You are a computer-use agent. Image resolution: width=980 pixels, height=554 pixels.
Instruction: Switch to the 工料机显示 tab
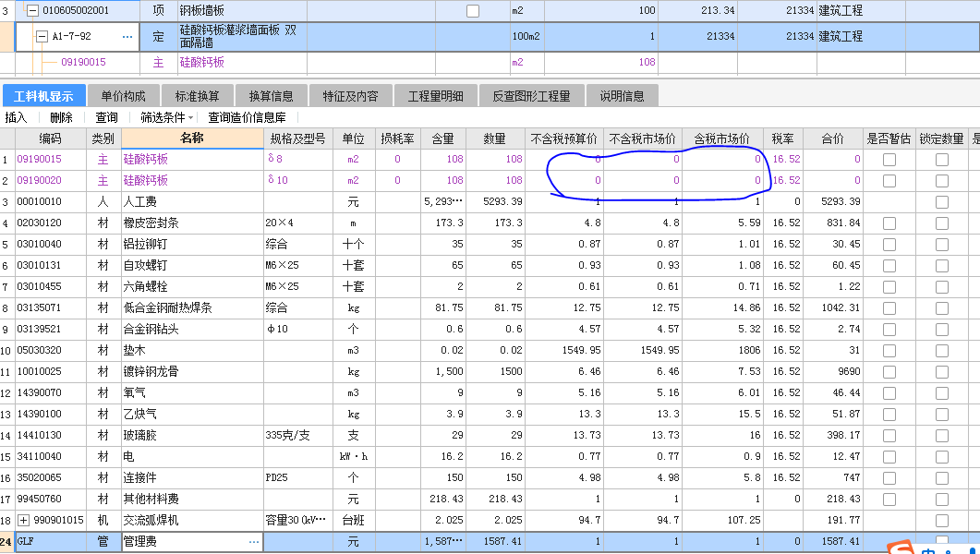(43, 96)
